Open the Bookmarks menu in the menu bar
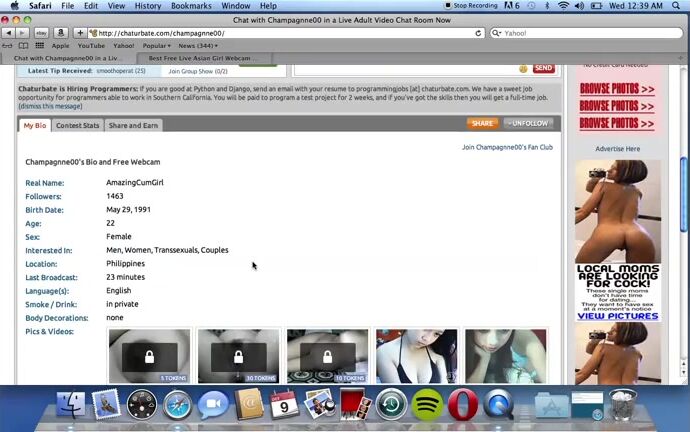 point(190,6)
